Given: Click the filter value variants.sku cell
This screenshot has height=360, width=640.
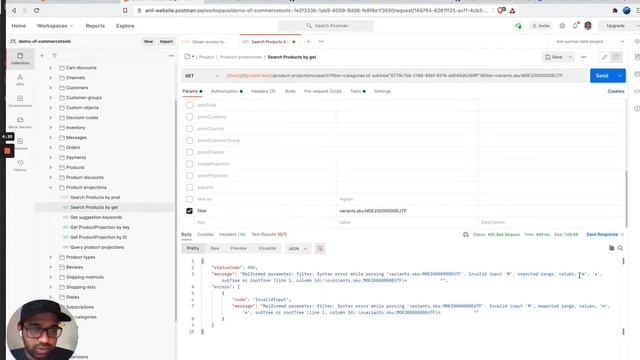Looking at the screenshot, I should tap(407, 211).
